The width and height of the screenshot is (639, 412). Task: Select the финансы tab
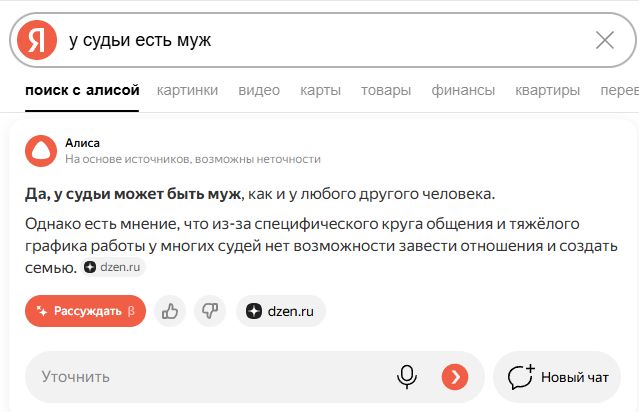(463, 91)
